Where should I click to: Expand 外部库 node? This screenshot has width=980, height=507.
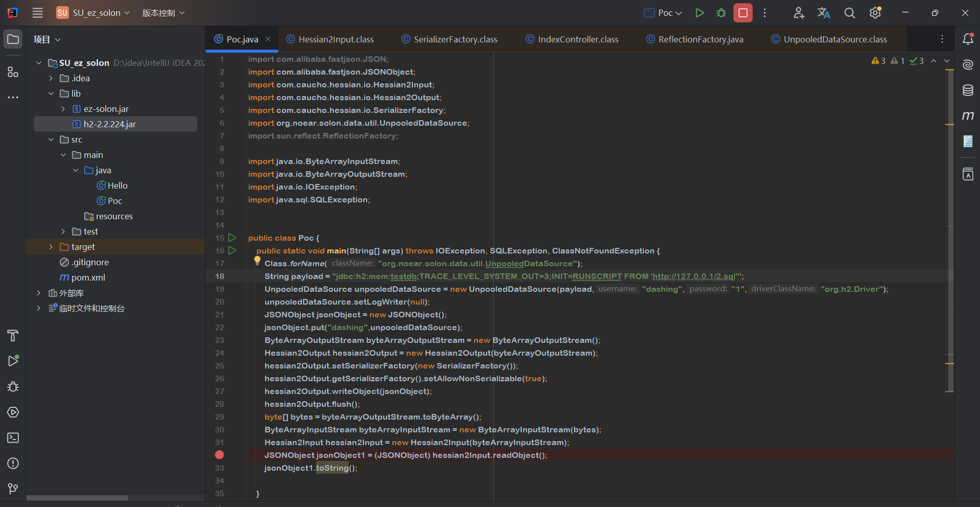[39, 293]
